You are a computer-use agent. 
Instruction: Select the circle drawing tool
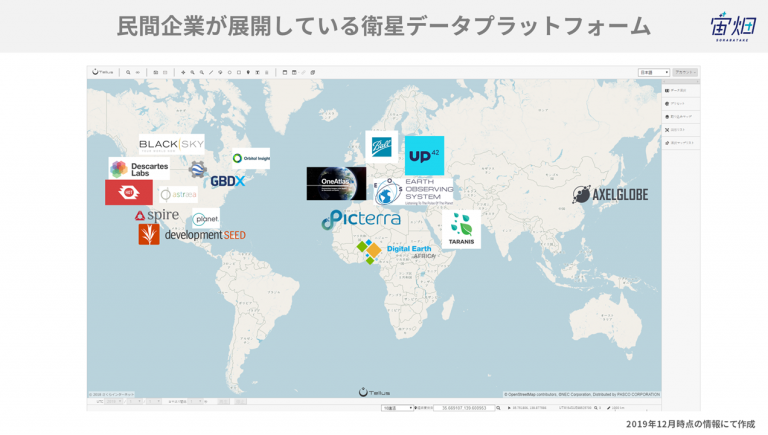point(230,72)
